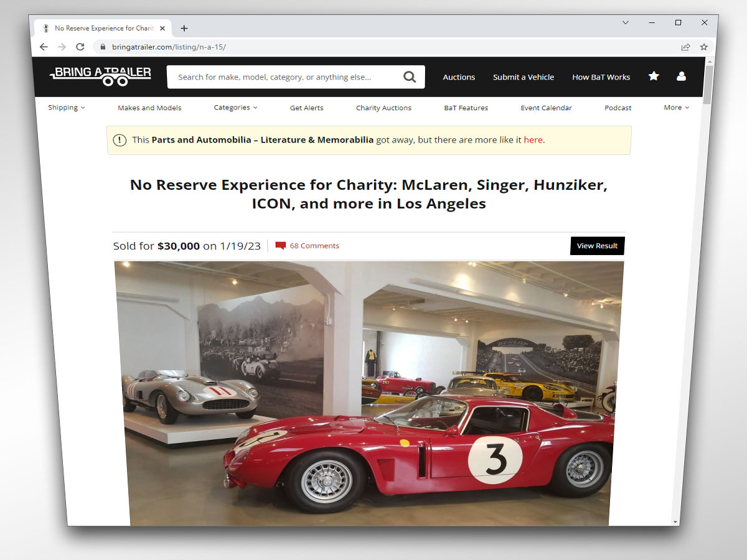Follow the red 'here' link

pos(533,140)
